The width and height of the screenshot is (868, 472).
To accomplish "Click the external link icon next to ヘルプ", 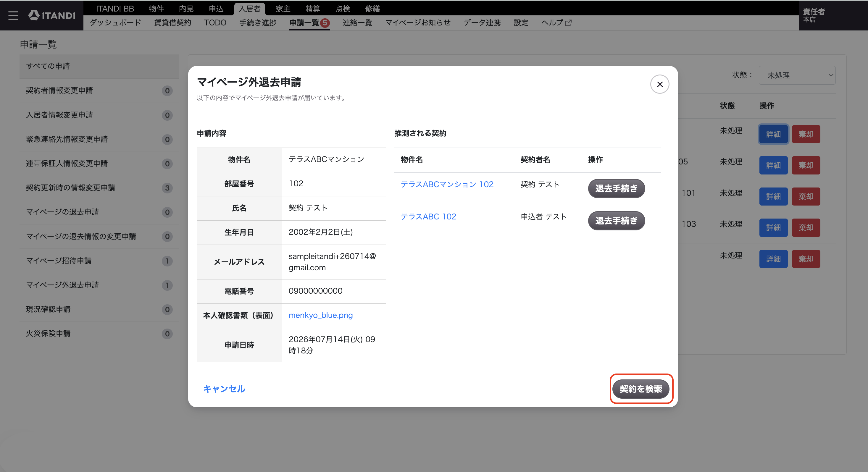I will pos(568,23).
